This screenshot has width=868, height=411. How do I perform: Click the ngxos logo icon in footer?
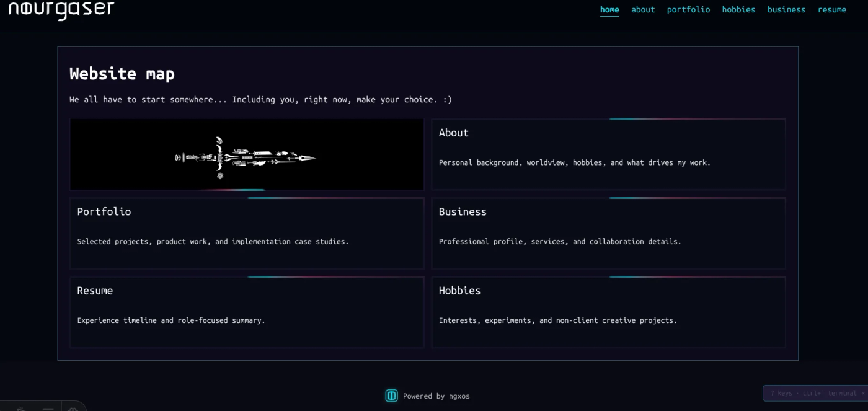tap(391, 396)
